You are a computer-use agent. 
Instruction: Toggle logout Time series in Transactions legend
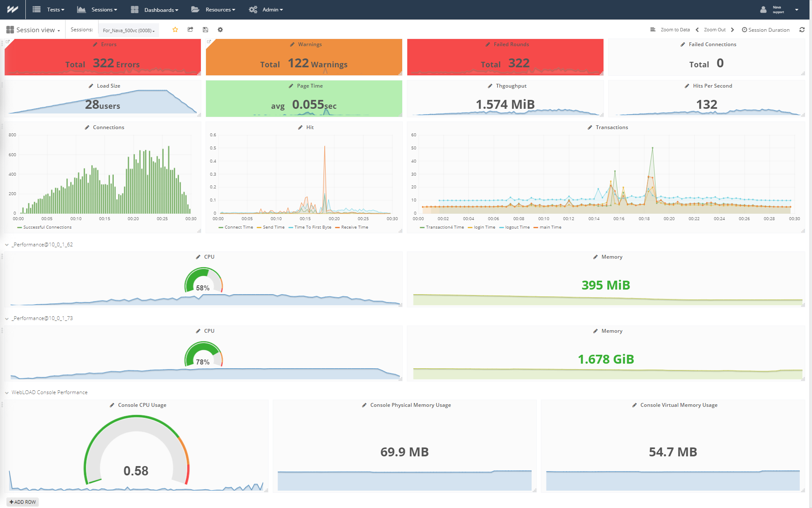tap(517, 227)
